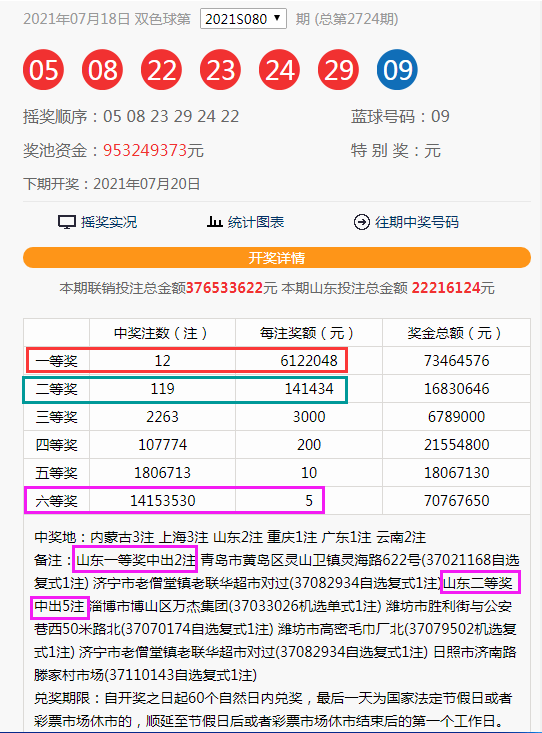Screen dimensions: 542x733
Task: Click the orange 开奖详情 button
Action: point(277,258)
